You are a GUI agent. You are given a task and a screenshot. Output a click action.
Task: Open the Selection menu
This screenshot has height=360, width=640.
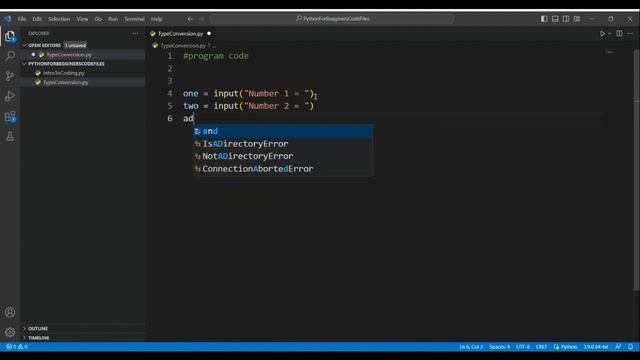59,19
